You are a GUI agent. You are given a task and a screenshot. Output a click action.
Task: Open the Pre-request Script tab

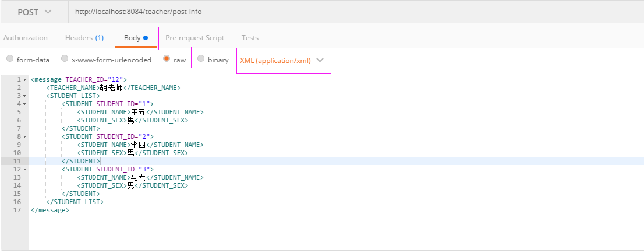(194, 38)
